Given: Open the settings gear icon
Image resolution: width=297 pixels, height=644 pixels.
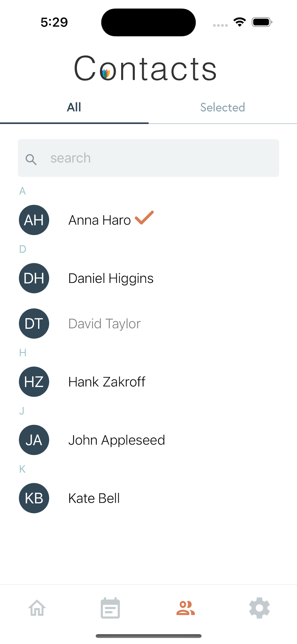Looking at the screenshot, I should click(x=259, y=608).
